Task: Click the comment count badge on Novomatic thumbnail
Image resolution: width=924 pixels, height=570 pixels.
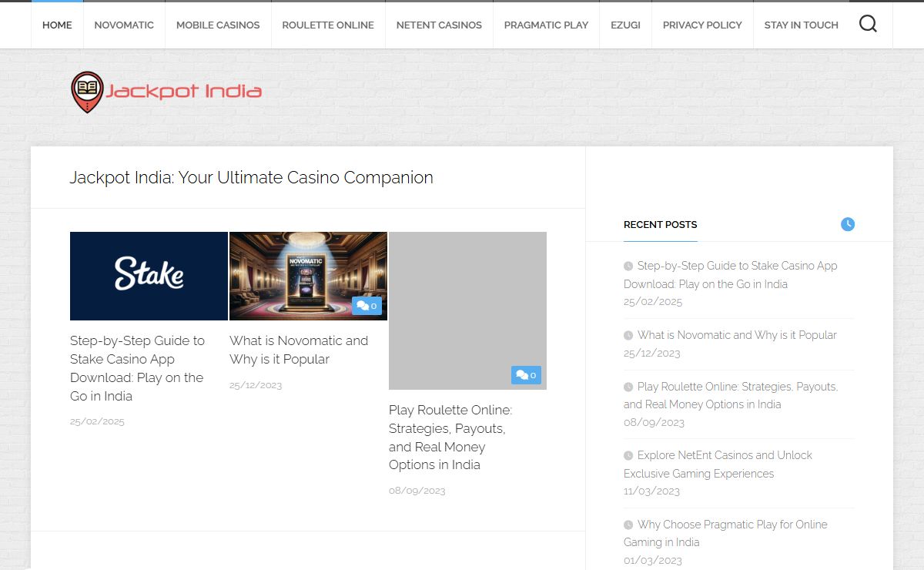Action: coord(367,306)
